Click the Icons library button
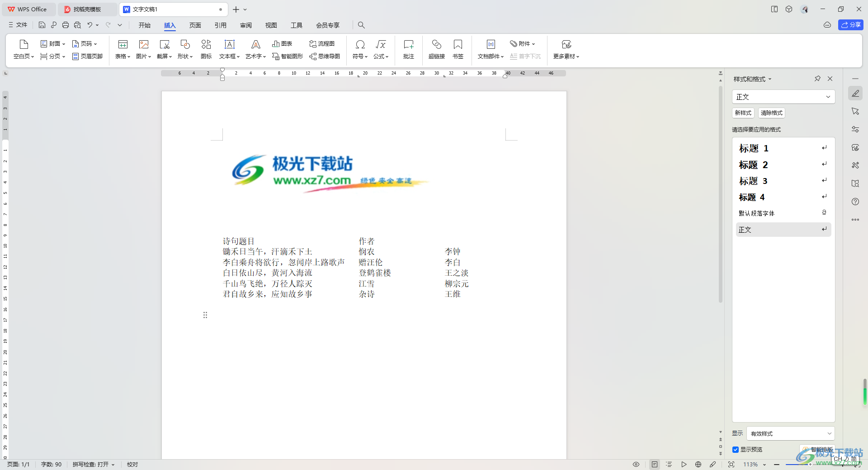 pos(206,49)
